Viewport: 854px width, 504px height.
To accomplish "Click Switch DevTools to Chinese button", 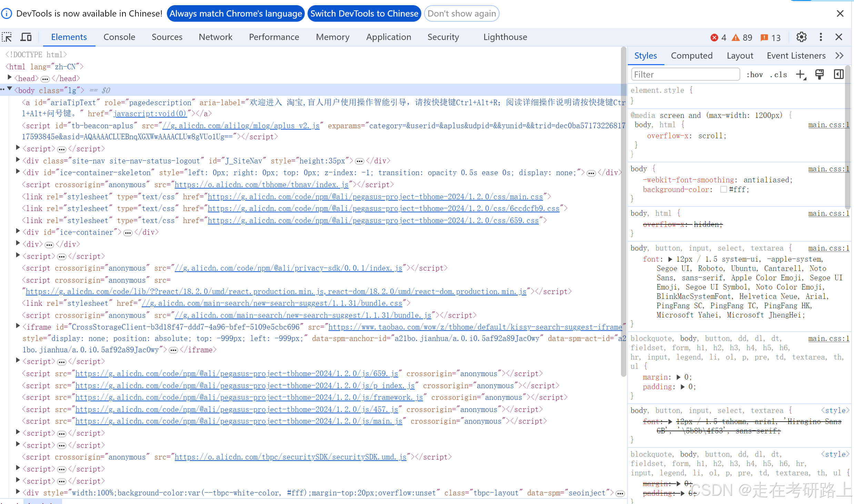I will coord(364,13).
